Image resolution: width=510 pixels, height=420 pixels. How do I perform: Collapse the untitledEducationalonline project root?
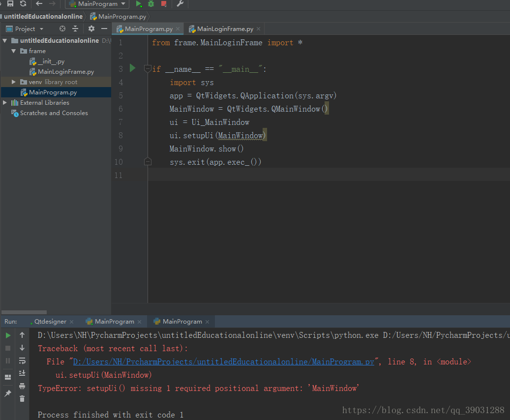coord(5,41)
